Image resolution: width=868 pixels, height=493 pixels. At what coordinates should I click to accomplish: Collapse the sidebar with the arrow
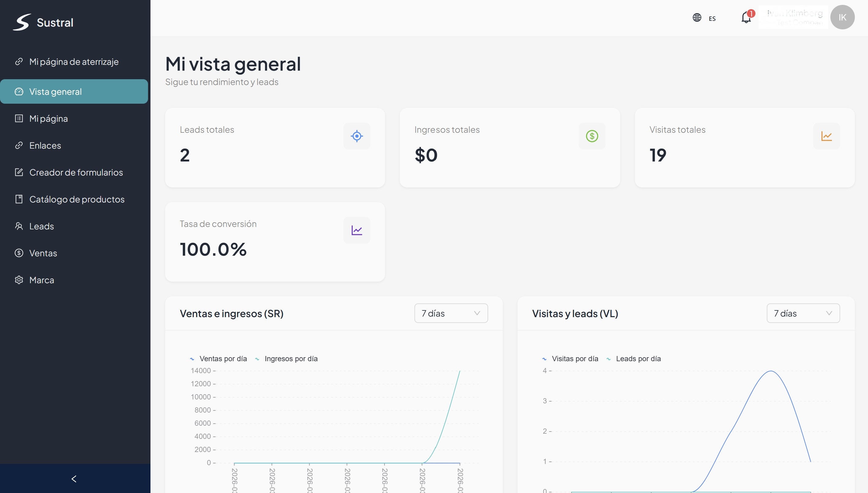(74, 479)
